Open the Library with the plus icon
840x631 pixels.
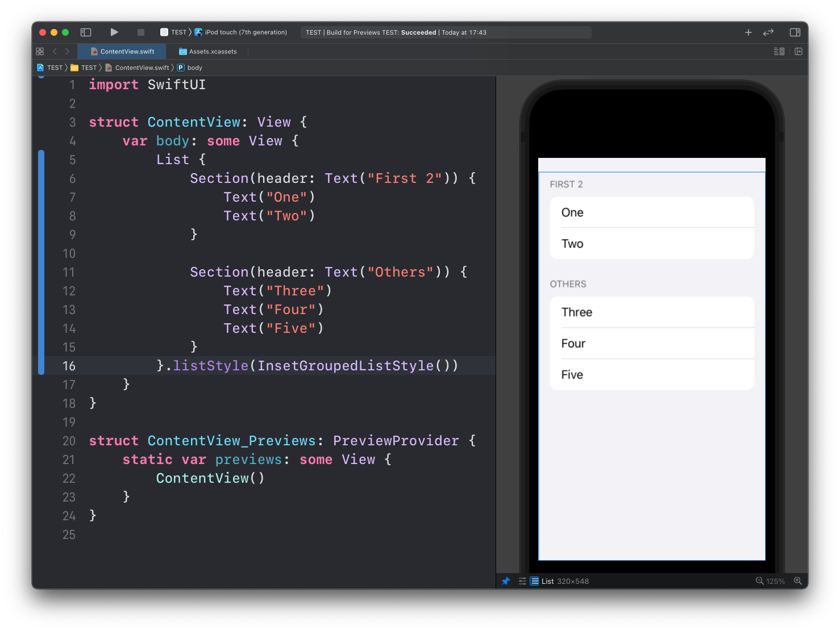click(x=748, y=32)
